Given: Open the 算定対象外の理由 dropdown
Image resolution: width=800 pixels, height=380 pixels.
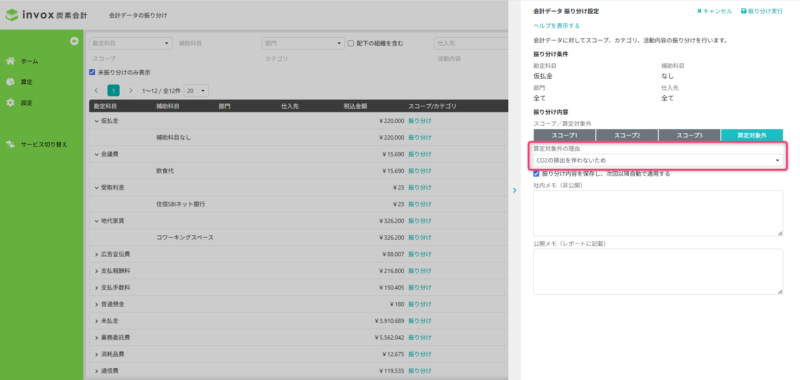Looking at the screenshot, I should click(658, 160).
